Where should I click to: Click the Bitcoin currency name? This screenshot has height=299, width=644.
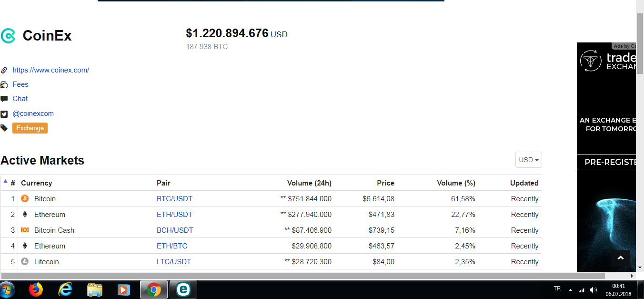coord(45,199)
